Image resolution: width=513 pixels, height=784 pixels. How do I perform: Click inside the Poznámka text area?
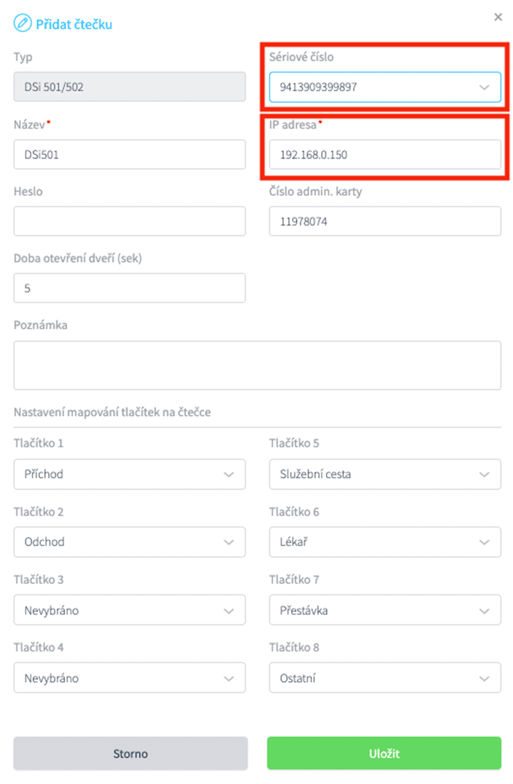pos(257,366)
